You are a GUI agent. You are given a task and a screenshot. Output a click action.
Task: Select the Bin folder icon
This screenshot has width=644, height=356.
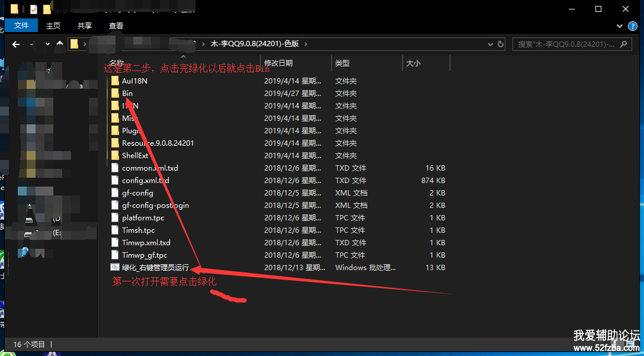click(115, 93)
